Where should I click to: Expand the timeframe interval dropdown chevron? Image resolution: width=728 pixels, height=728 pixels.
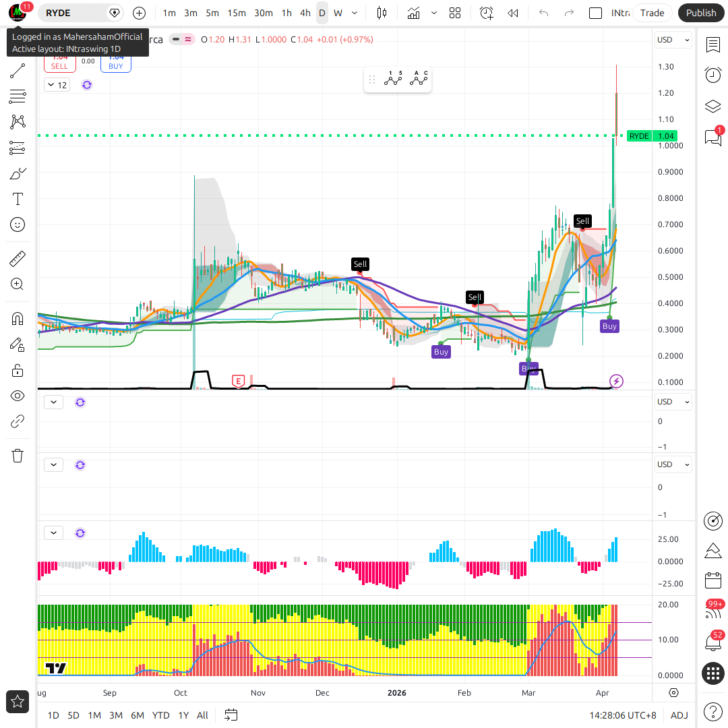[x=355, y=13]
